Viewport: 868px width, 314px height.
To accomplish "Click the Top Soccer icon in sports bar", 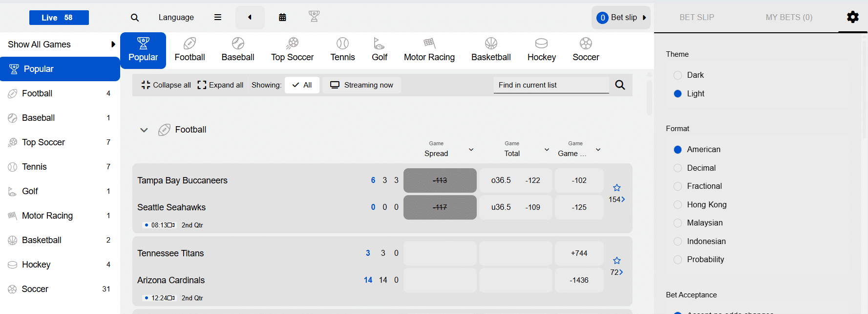I will coord(293,44).
